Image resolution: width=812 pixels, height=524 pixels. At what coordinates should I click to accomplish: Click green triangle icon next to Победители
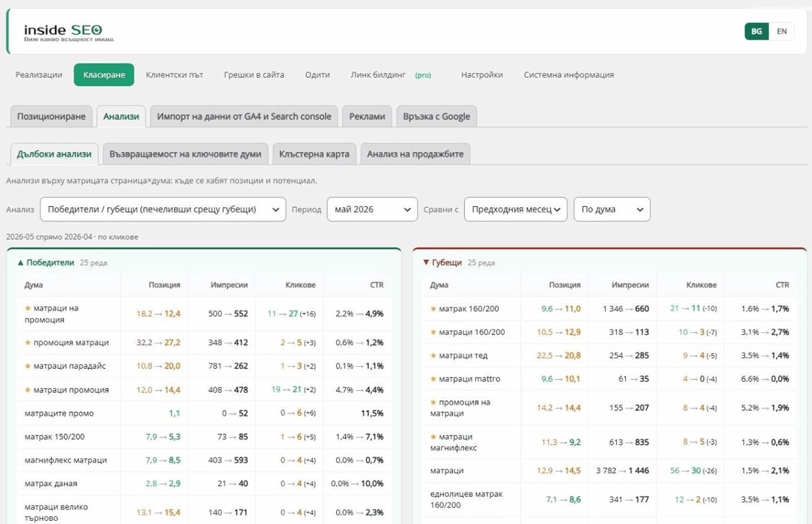pyautogui.click(x=20, y=263)
